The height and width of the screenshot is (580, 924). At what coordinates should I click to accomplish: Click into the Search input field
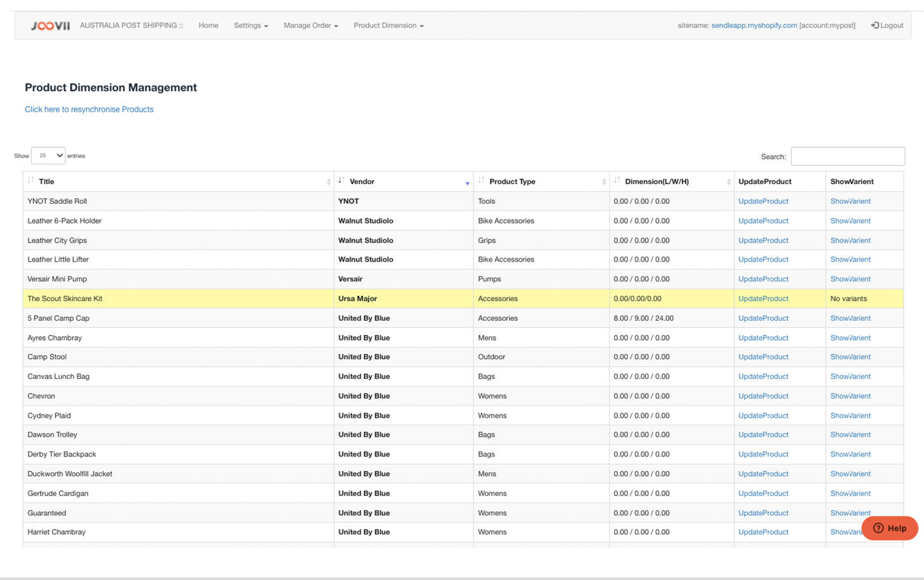(847, 157)
